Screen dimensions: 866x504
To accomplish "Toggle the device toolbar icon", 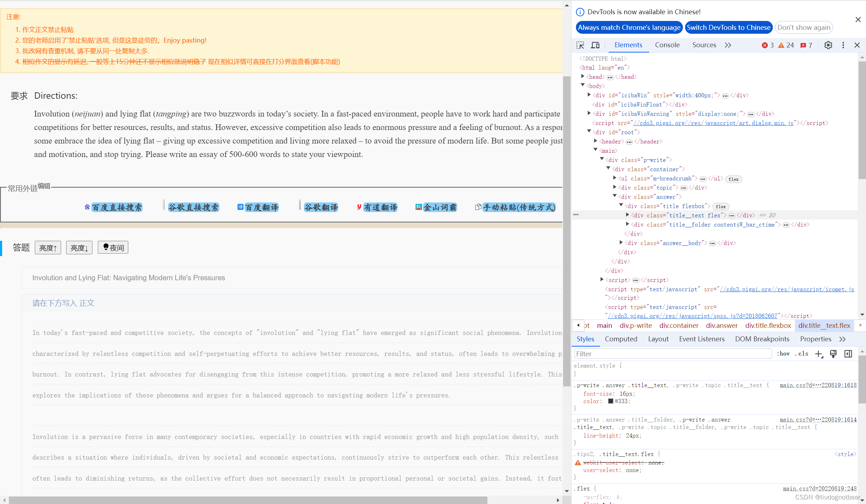I will [595, 45].
